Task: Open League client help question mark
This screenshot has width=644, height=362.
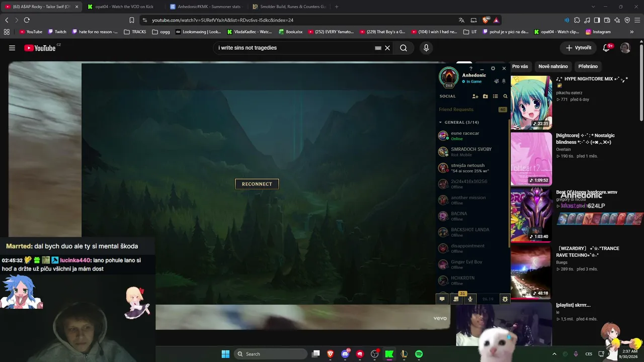Action: (471, 68)
